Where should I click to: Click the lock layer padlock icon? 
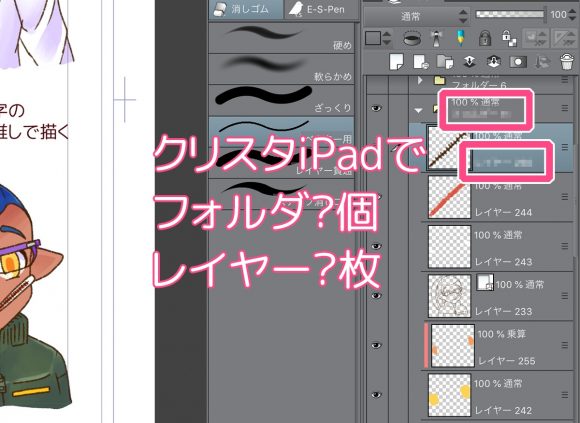click(x=485, y=38)
